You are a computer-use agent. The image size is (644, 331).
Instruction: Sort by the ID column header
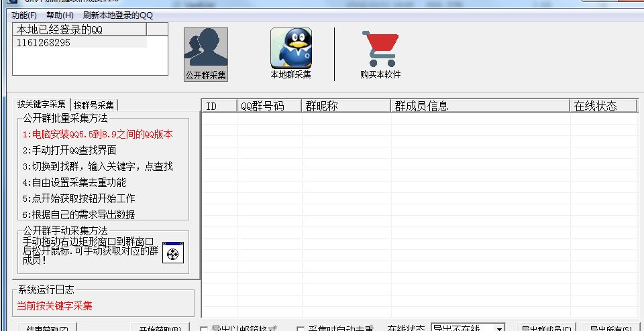click(x=219, y=107)
